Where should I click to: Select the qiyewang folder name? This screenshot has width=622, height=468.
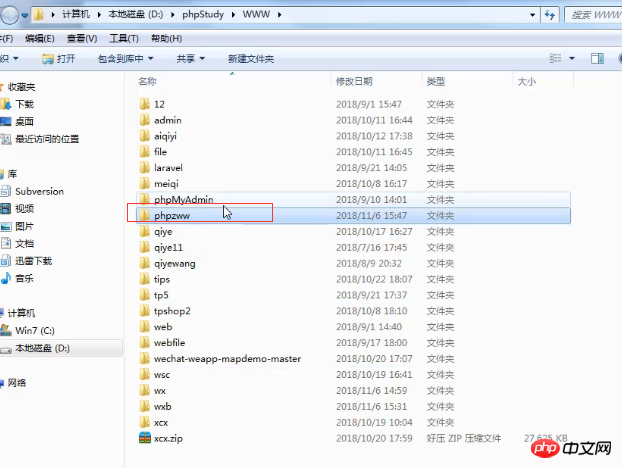175,263
